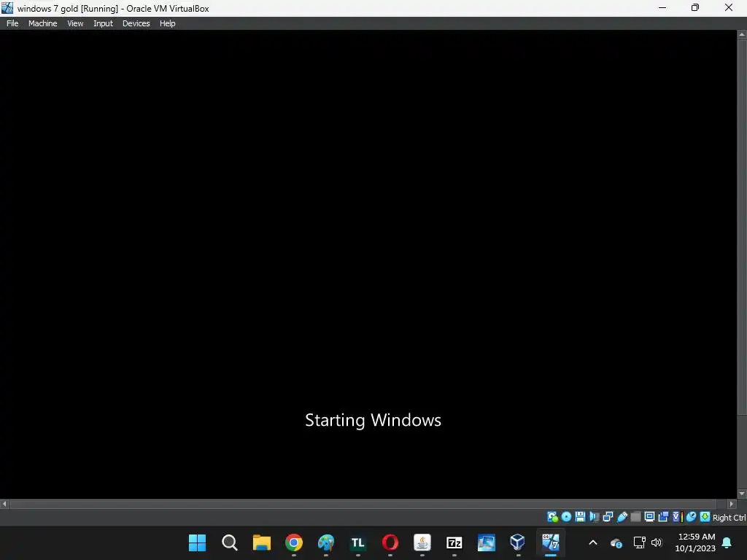This screenshot has height=560, width=747.
Task: Click the vertical scrollbar down arrow
Action: click(742, 494)
